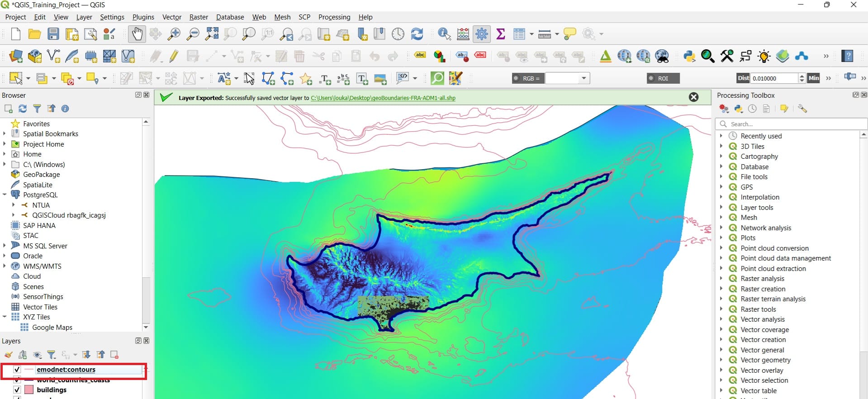Open the exported shapefile path link

[383, 98]
